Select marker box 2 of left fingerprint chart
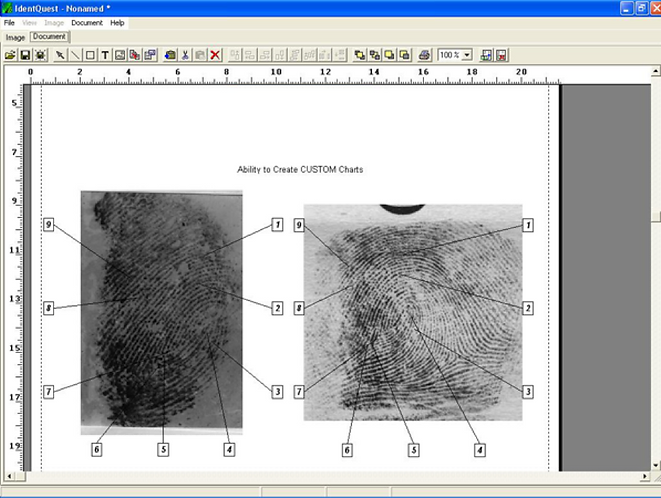This screenshot has width=661, height=498. [x=277, y=308]
